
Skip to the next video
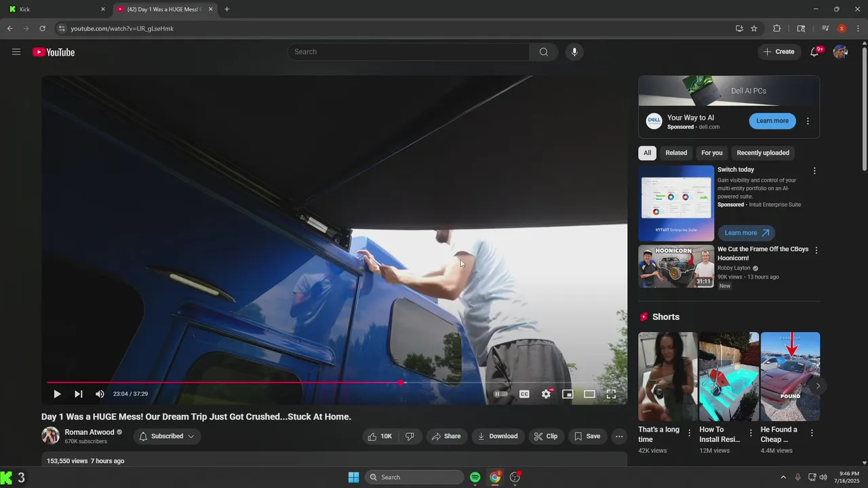(x=79, y=394)
